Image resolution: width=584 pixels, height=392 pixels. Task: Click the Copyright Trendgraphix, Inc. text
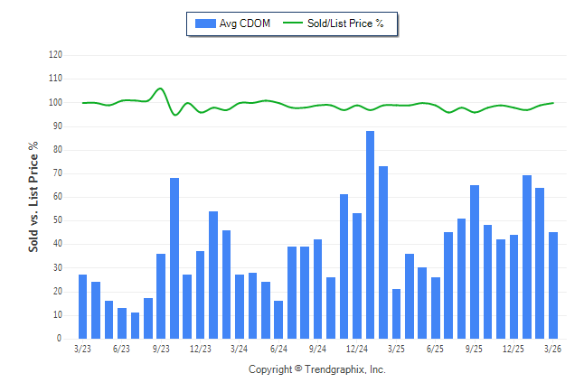click(x=316, y=369)
